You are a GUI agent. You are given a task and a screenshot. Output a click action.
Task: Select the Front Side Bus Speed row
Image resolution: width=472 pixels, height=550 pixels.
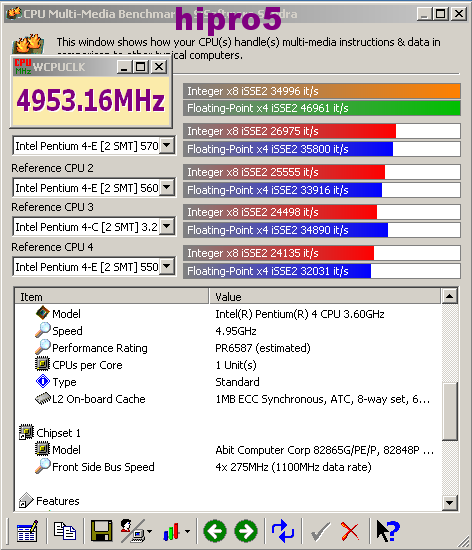[x=228, y=467]
